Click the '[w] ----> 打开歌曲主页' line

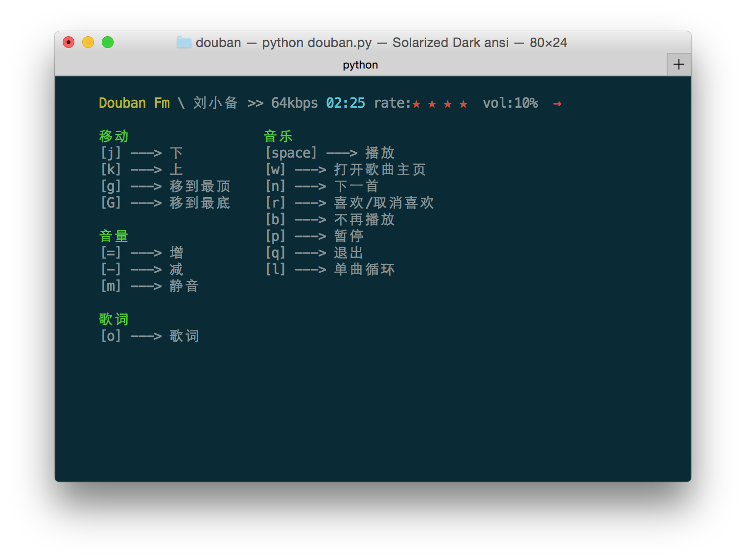(x=346, y=169)
